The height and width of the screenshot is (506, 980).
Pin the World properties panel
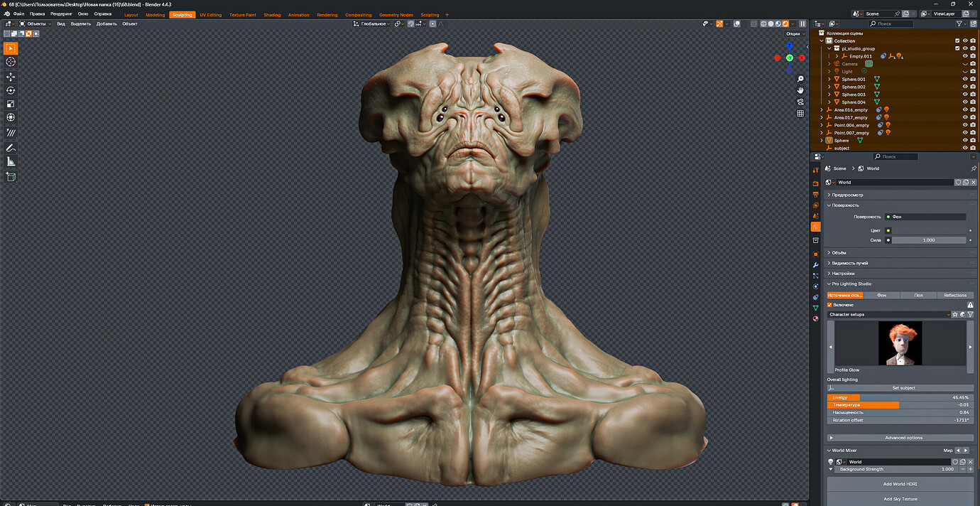(x=973, y=168)
